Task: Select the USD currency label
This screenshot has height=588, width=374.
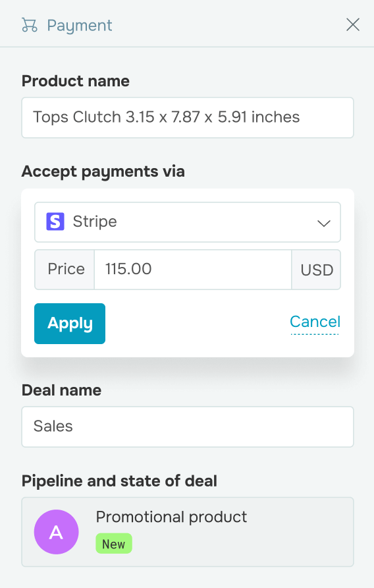Action: [x=316, y=270]
